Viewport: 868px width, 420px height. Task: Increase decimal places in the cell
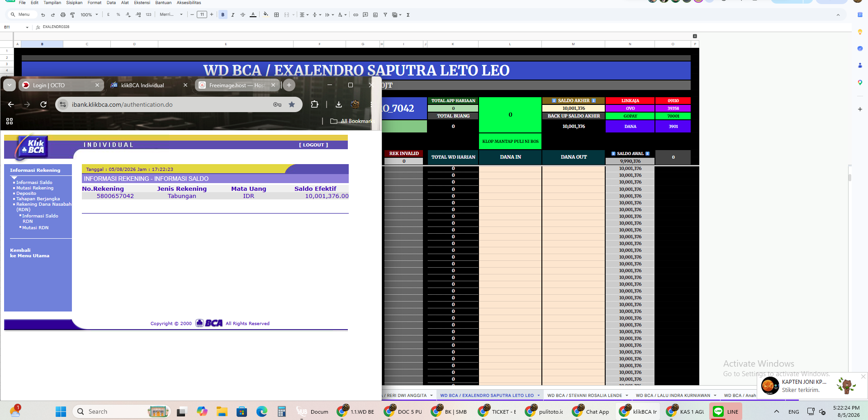138,15
